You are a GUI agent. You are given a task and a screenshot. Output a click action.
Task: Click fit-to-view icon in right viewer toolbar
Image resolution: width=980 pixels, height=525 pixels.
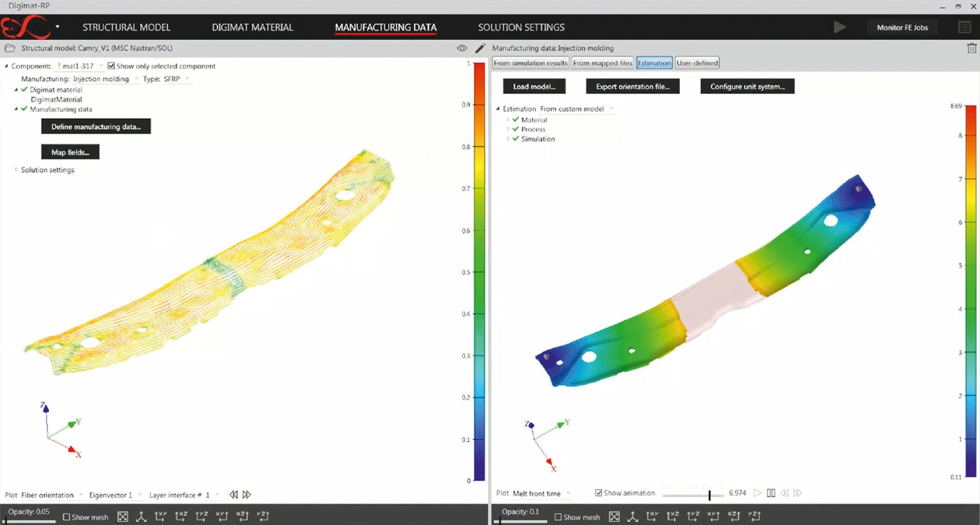(x=614, y=516)
